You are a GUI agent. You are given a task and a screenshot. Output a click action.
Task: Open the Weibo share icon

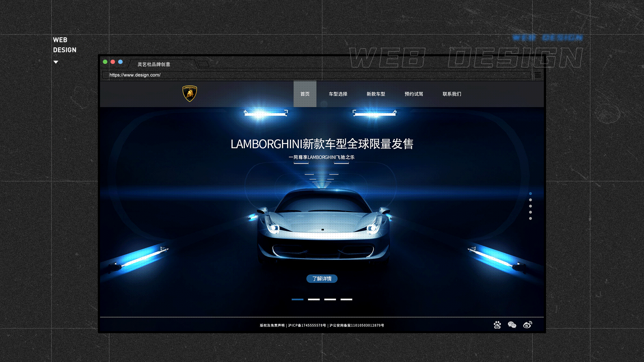click(x=528, y=325)
